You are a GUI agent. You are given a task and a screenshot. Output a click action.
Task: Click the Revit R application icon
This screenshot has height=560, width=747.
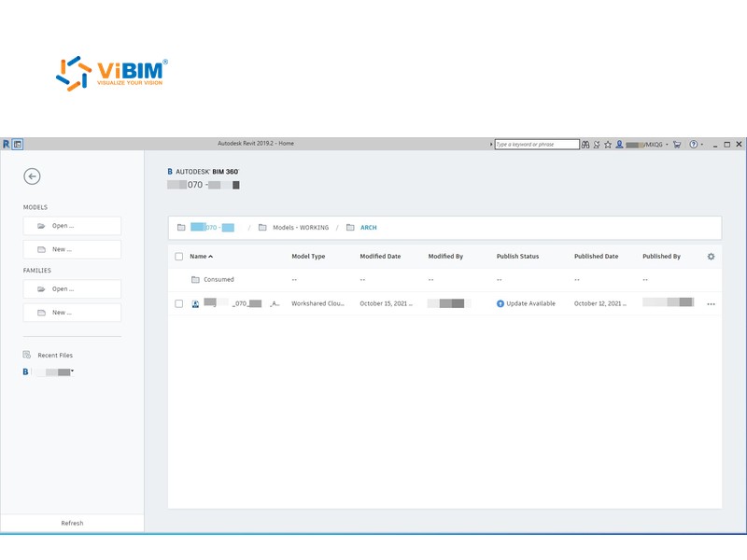7,144
